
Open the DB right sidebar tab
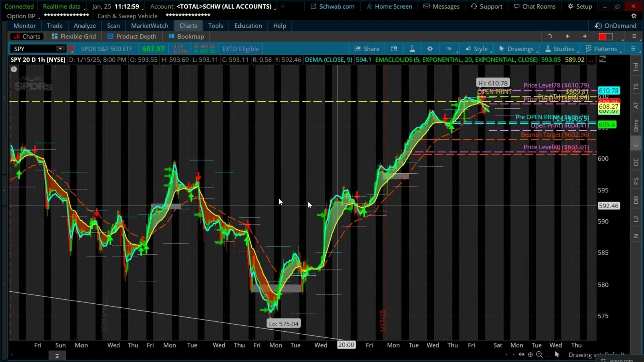point(636,200)
